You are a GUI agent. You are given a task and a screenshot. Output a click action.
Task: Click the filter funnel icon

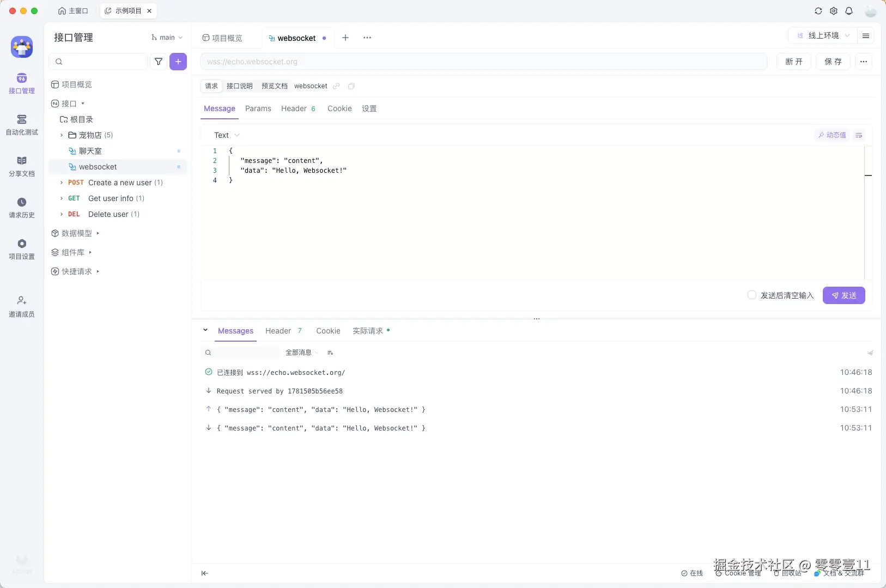159,62
